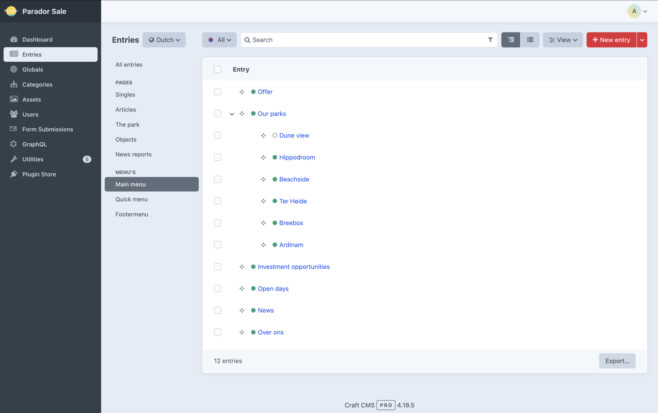The height and width of the screenshot is (413, 658).
Task: Click in the Search entries field
Action: coord(368,40)
